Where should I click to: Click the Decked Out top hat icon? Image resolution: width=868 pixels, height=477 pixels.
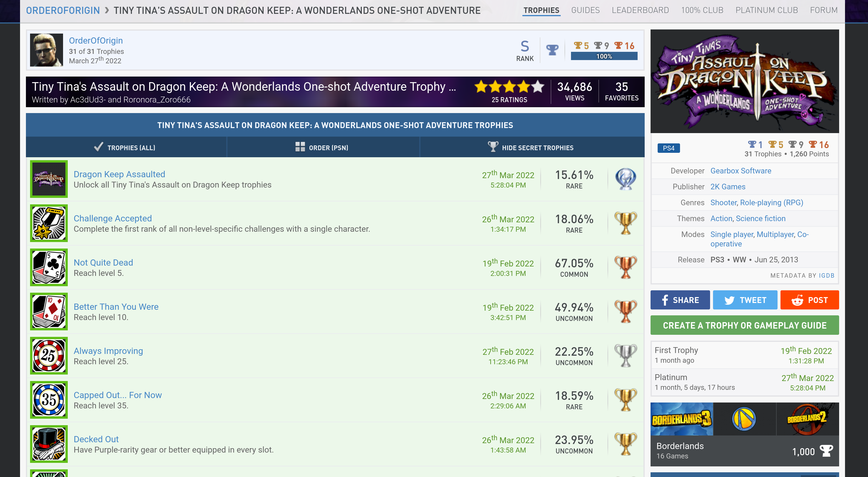pyautogui.click(x=49, y=444)
